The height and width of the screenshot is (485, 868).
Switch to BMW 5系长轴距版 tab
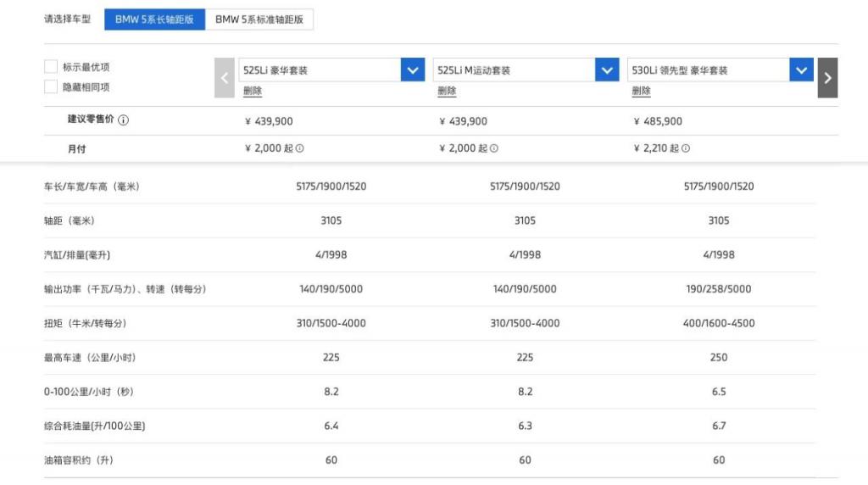tap(154, 20)
